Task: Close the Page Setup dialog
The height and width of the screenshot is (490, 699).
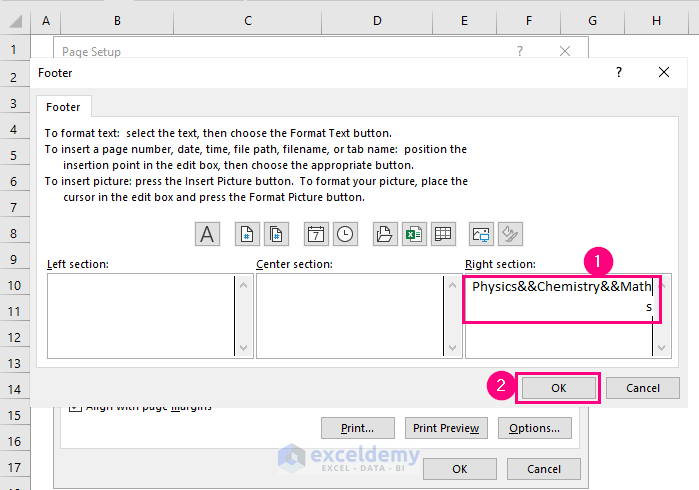Action: [x=565, y=51]
